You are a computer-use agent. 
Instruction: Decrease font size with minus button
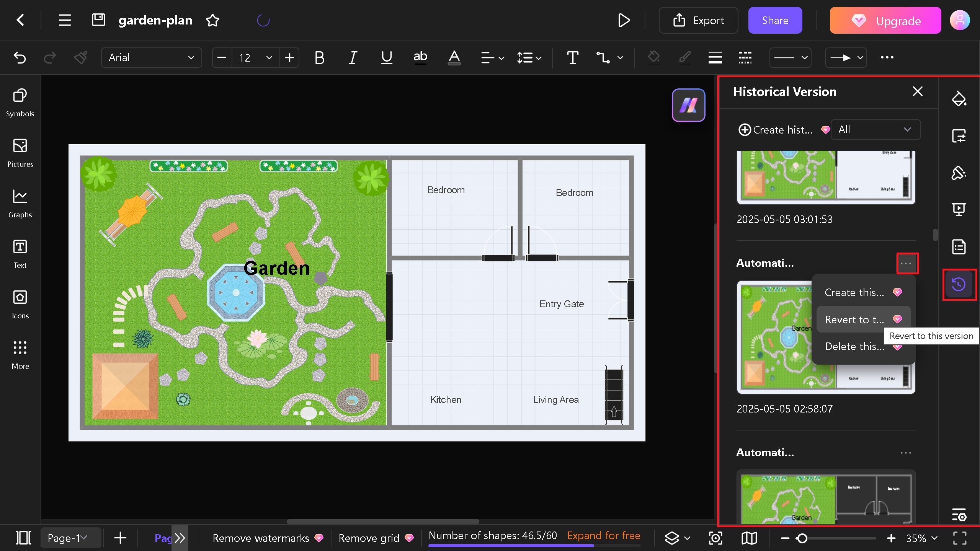coord(222,58)
